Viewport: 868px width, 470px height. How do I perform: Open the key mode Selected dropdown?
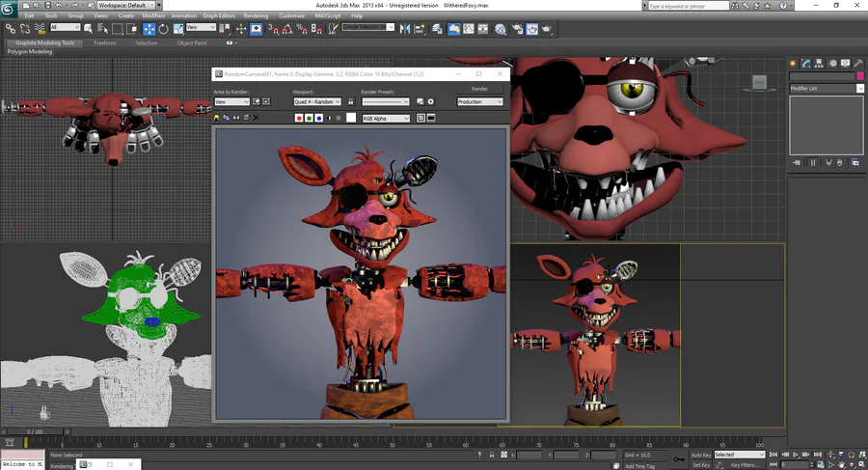[739, 455]
